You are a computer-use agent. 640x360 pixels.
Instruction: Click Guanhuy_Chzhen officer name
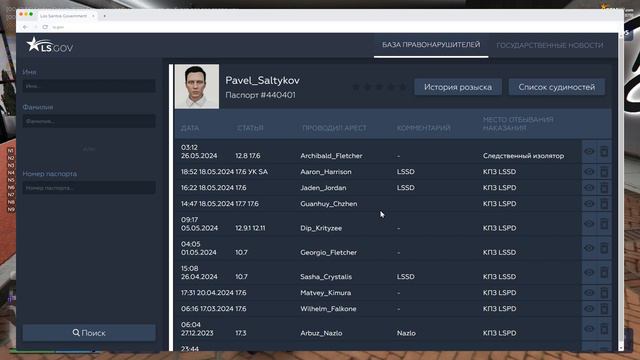click(329, 204)
